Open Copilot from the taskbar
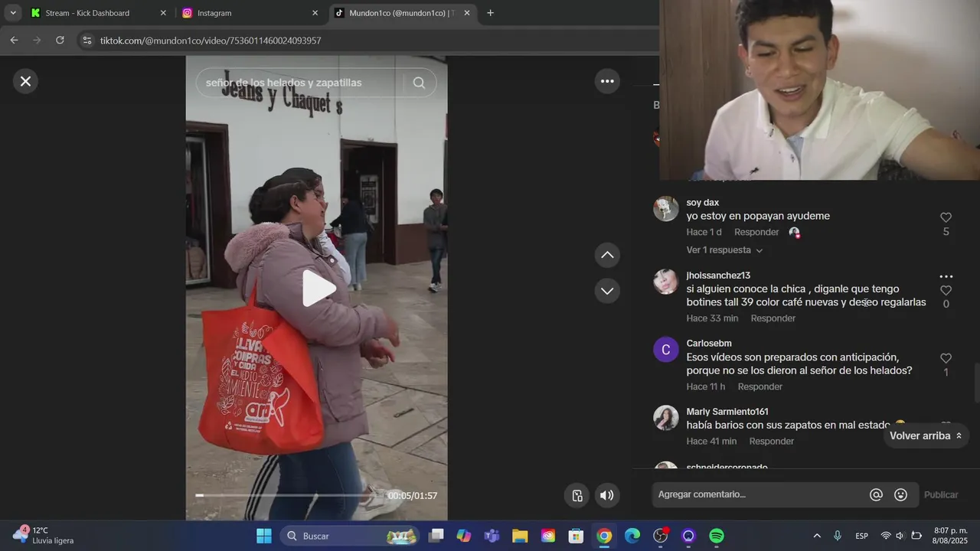Screen dimensions: 980x551 pyautogui.click(x=463, y=536)
